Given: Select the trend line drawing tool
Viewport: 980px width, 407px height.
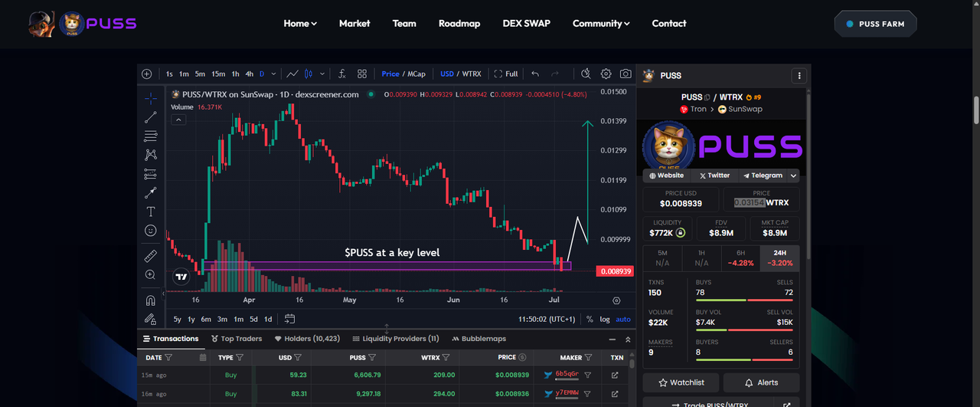Looking at the screenshot, I should point(151,117).
